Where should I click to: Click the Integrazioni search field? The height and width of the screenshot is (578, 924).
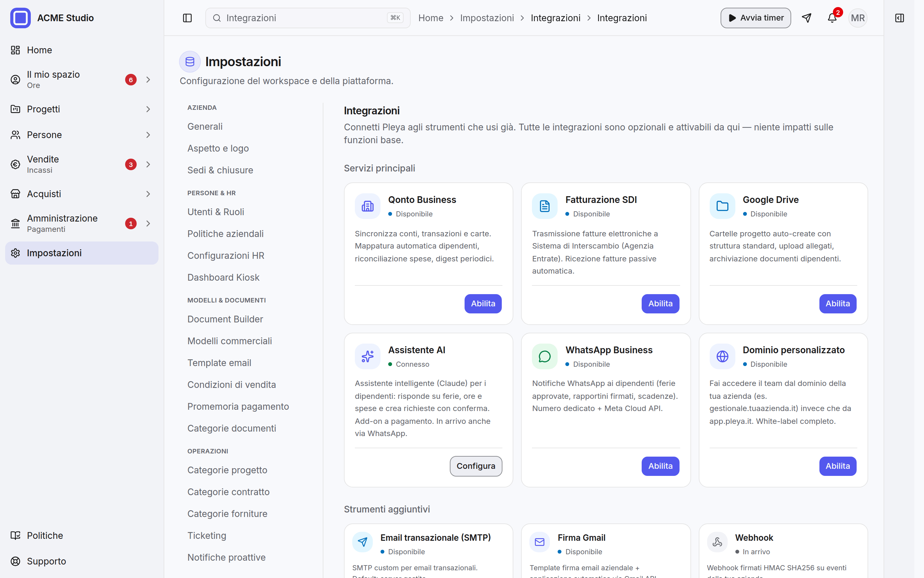pyautogui.click(x=307, y=18)
